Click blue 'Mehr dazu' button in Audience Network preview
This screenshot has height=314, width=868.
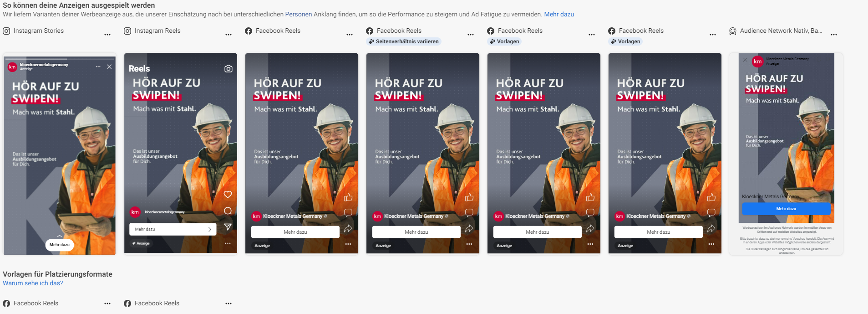coord(786,209)
